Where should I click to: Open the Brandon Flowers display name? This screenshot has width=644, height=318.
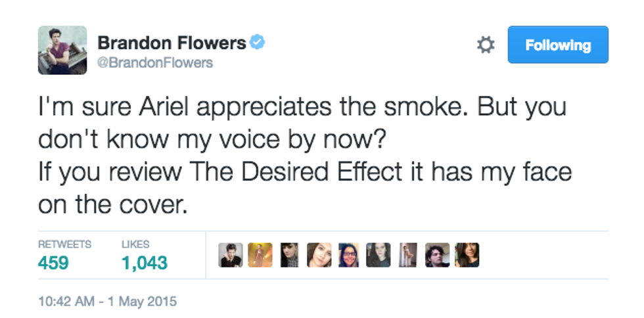click(172, 43)
